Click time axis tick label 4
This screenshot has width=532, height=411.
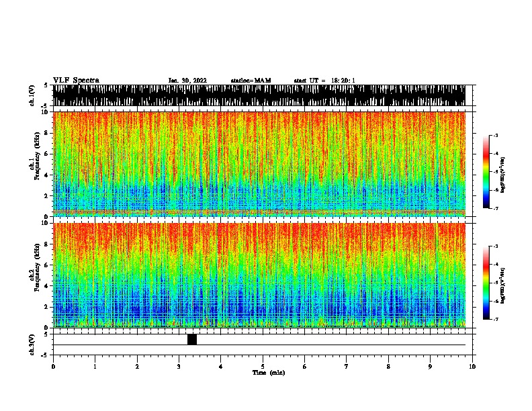(221, 367)
